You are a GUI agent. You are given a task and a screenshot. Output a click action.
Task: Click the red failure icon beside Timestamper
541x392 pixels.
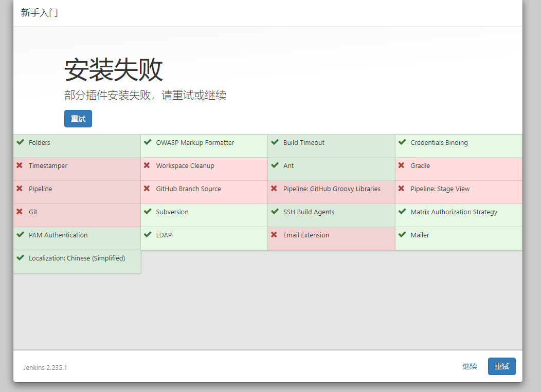(x=21, y=165)
